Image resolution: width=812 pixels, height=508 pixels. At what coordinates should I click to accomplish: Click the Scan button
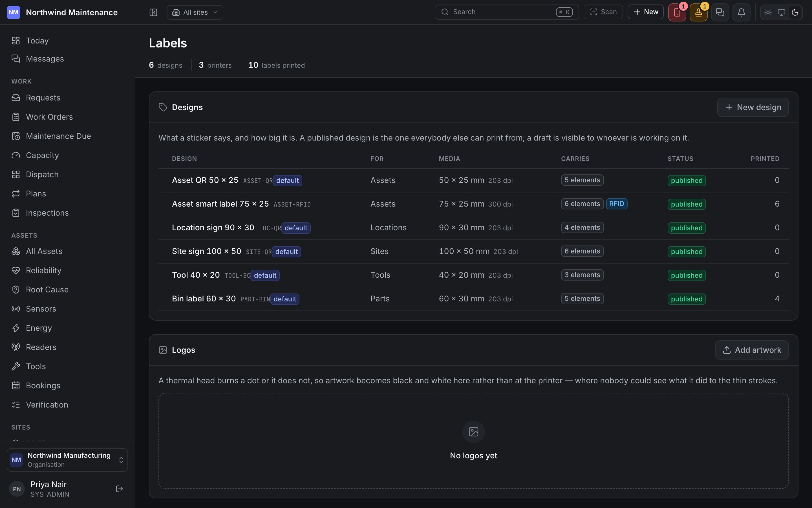pos(603,12)
